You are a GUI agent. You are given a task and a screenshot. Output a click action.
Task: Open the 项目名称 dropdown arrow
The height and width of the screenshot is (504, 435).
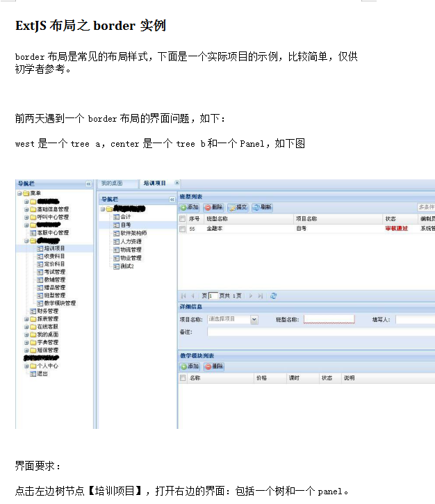254,319
